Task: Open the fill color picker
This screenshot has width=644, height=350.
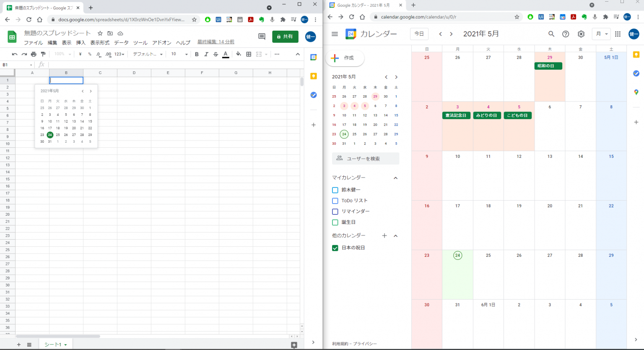Action: pos(239,54)
